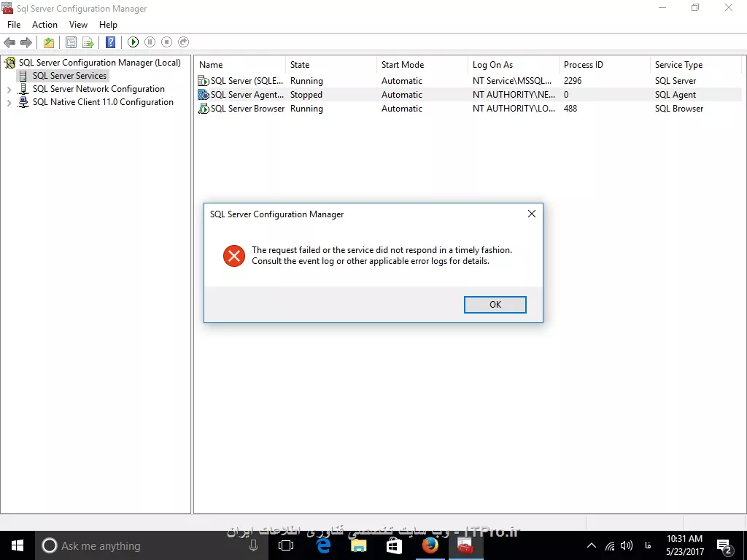Screen dimensions: 747x560
Task: Close the error dialog with X
Action: pos(532,214)
